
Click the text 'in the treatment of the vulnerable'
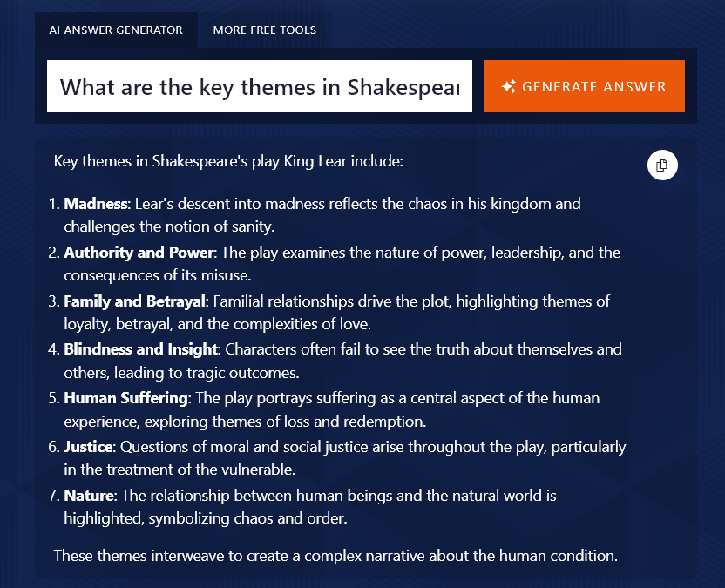coord(180,470)
